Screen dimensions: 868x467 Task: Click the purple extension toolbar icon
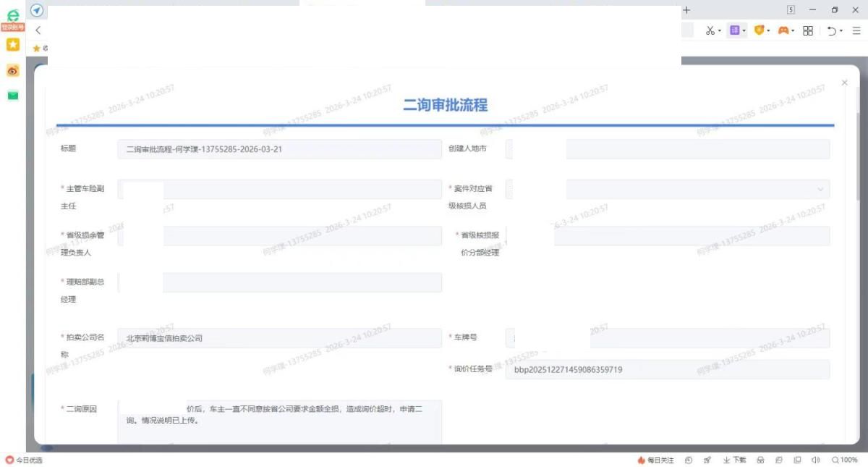pyautogui.click(x=734, y=30)
